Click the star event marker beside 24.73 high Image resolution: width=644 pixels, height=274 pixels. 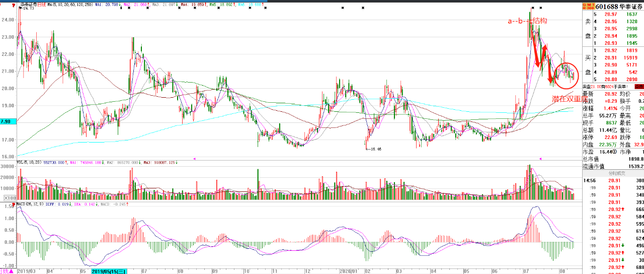pyautogui.click(x=20, y=8)
